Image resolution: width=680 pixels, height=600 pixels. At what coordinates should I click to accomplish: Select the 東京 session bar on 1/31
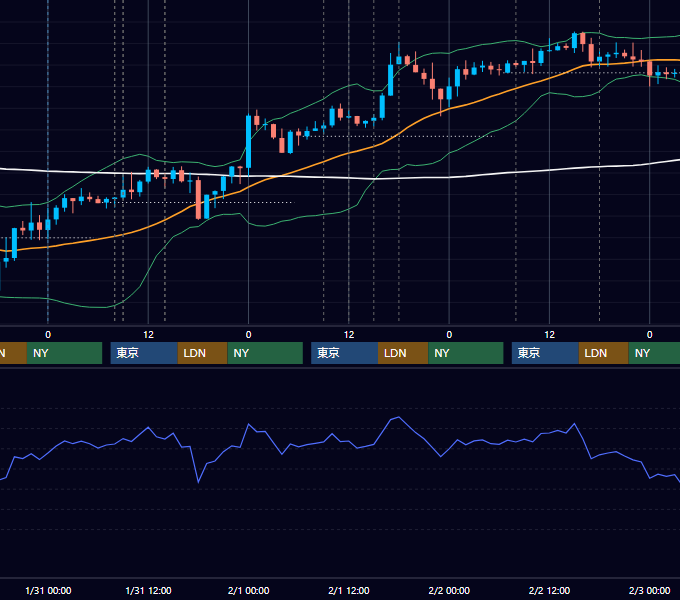[x=144, y=353]
